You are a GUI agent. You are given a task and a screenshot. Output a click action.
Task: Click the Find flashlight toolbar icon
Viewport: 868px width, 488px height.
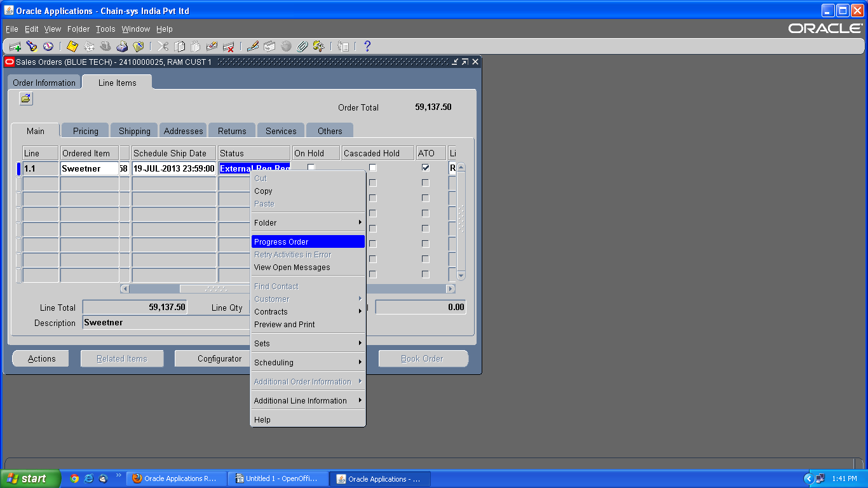coord(31,46)
